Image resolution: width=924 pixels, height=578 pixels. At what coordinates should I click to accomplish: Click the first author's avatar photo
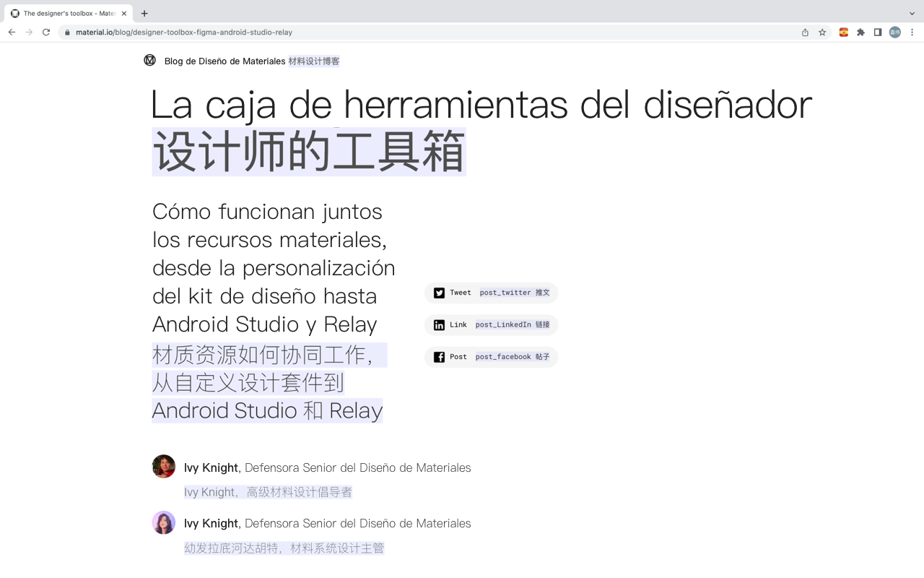tap(164, 467)
